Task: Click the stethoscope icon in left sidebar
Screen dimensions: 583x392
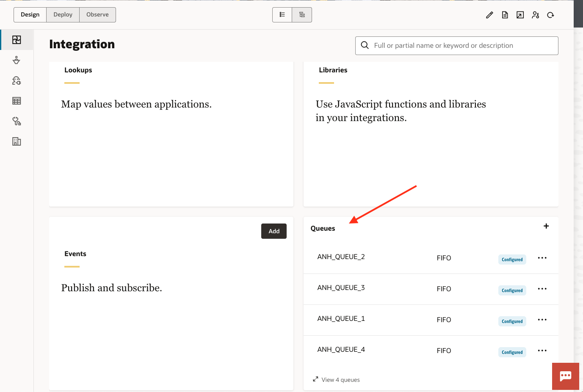Action: [17, 121]
